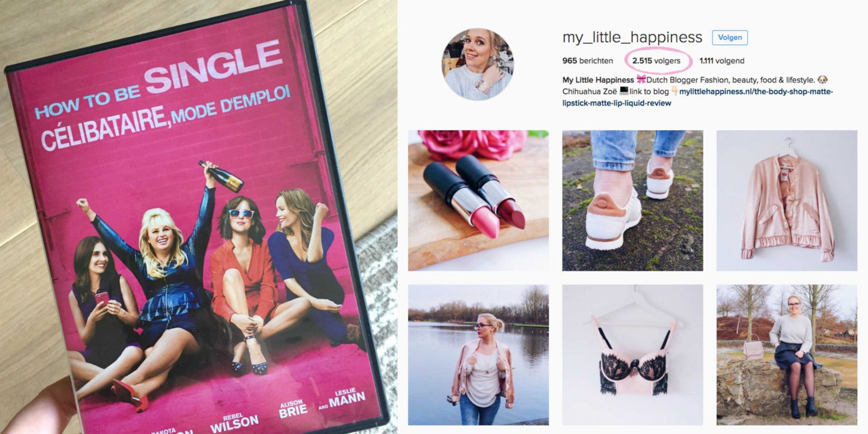Open the pink and black bra post
This screenshot has width=868, height=434.
coord(633,355)
